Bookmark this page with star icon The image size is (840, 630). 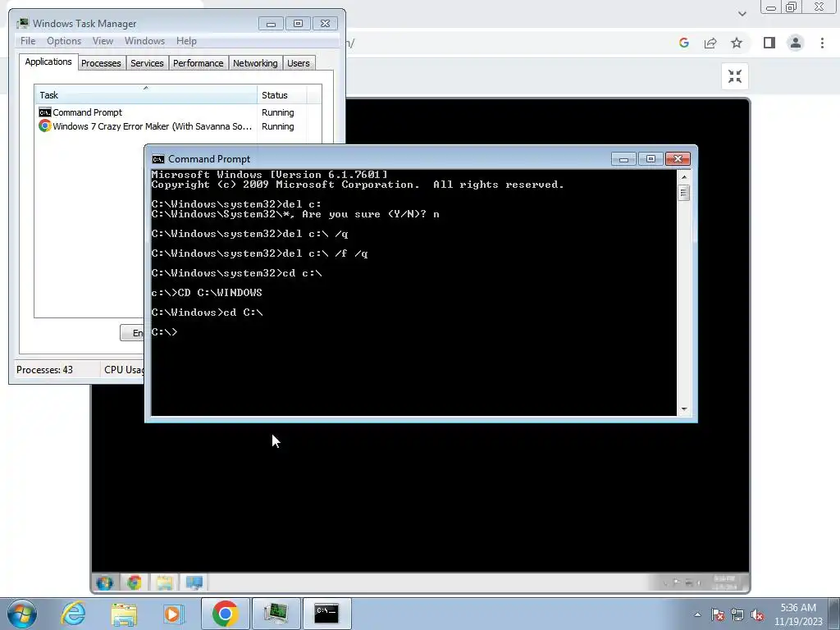737,43
